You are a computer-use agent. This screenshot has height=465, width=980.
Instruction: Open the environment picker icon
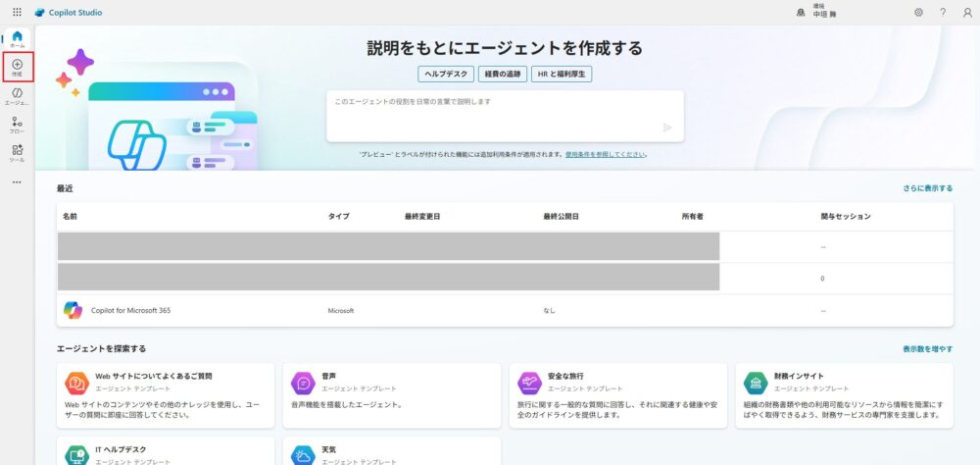[x=801, y=12]
